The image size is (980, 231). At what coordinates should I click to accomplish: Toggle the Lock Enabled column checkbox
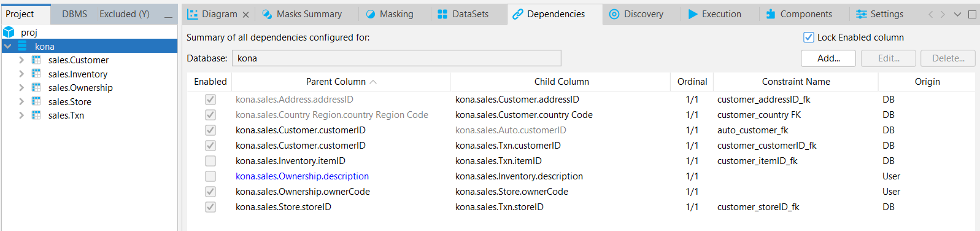point(809,37)
